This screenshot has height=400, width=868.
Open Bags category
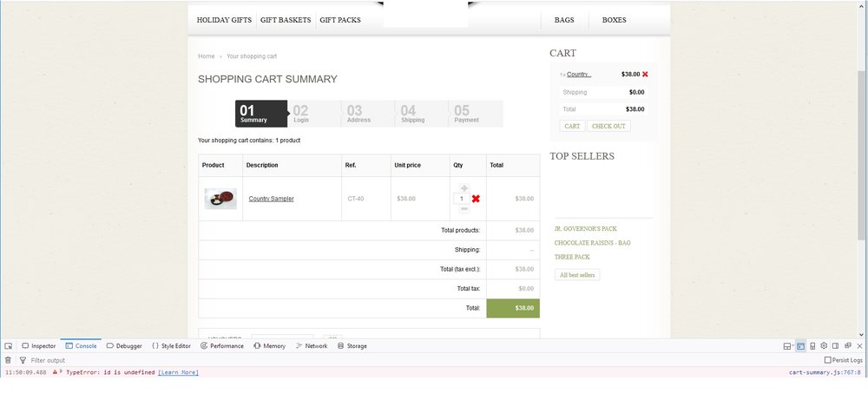pos(564,20)
